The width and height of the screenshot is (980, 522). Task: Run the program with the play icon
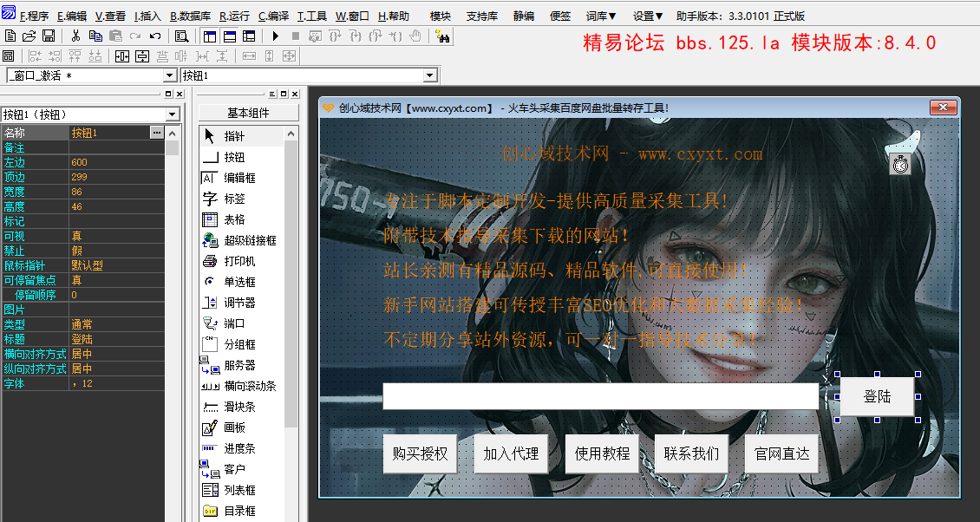pos(276,36)
